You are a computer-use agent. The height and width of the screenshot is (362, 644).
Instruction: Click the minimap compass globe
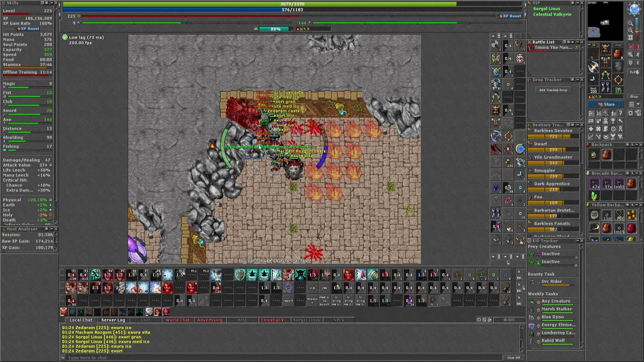(634, 9)
